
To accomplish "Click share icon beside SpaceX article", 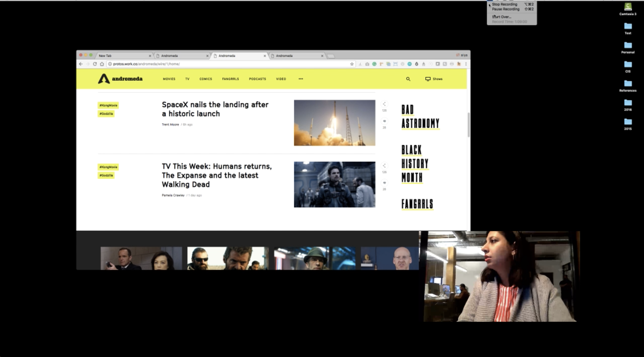I will pos(384,104).
